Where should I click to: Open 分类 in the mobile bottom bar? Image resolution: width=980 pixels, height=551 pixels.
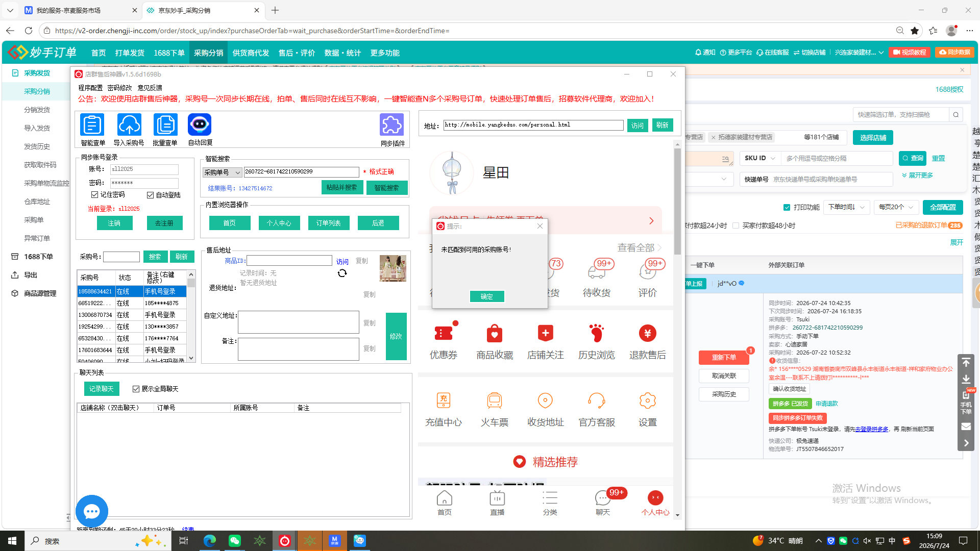[x=550, y=503]
